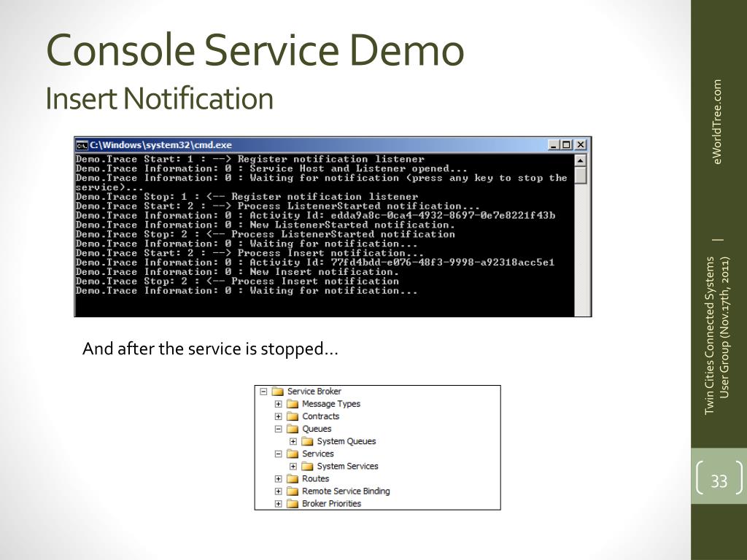
Task: Expand the Message Types node
Action: click(278, 404)
